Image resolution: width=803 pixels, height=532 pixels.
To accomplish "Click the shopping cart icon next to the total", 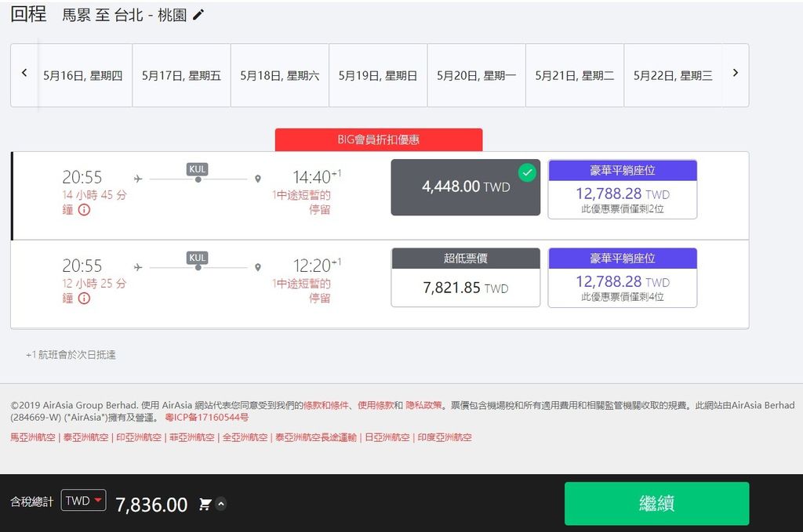I will 205,505.
